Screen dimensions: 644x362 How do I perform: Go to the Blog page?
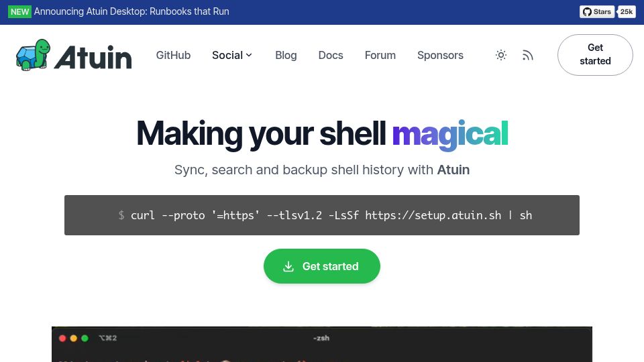286,55
